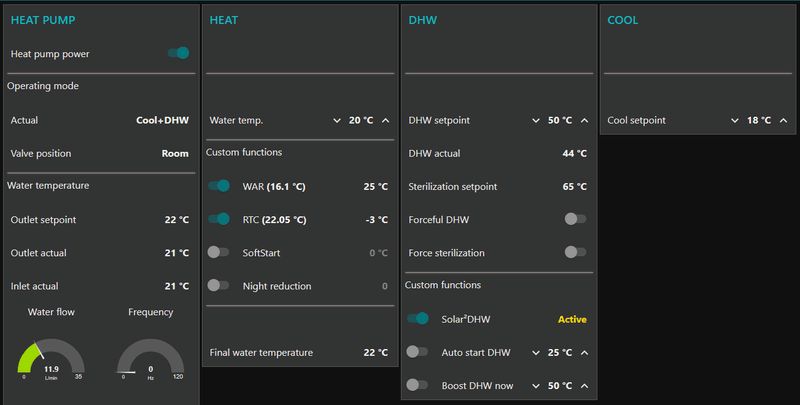Increase Water temp. with up chevron
This screenshot has height=405, width=800.
pos(386,121)
